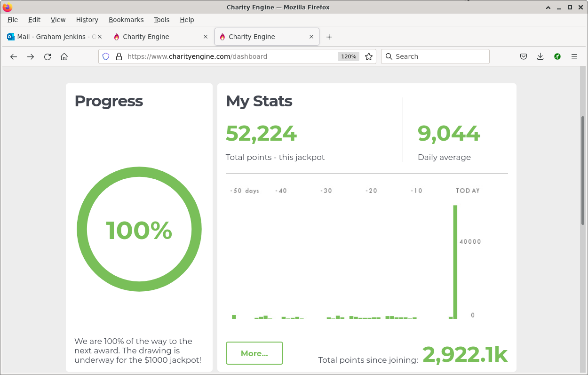588x375 pixels.
Task: Click the 40000 chart scale label
Action: (470, 242)
